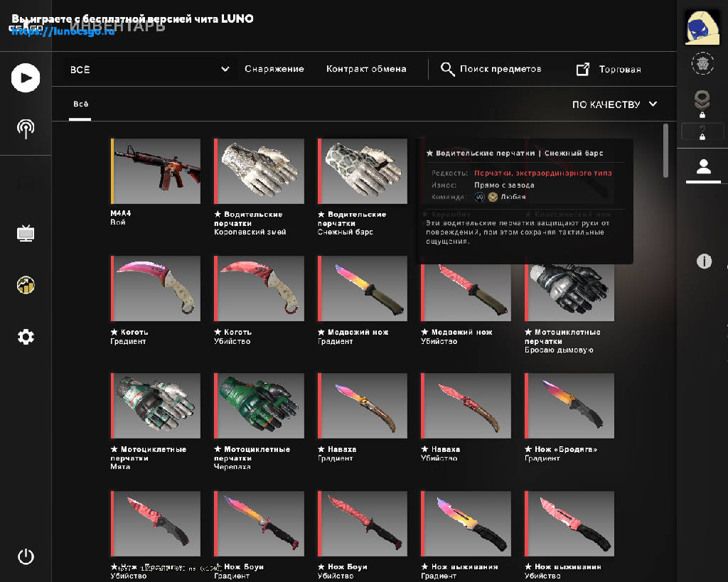
Task: Open the Торговая marketplace link
Action: click(x=620, y=69)
